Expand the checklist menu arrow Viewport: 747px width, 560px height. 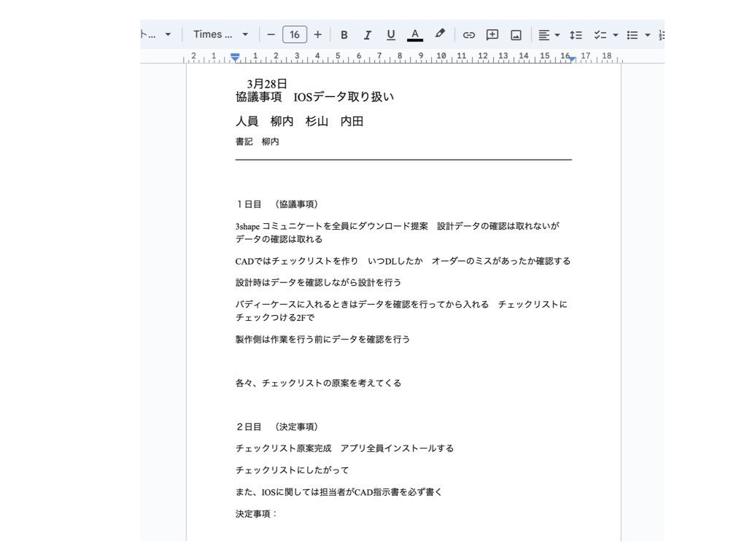[616, 35]
